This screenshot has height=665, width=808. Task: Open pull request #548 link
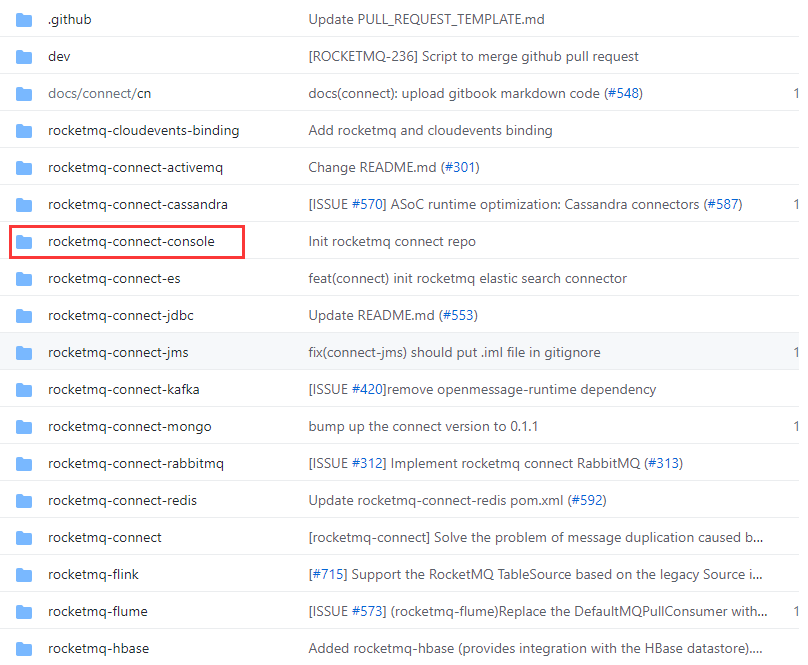pyautogui.click(x=624, y=93)
